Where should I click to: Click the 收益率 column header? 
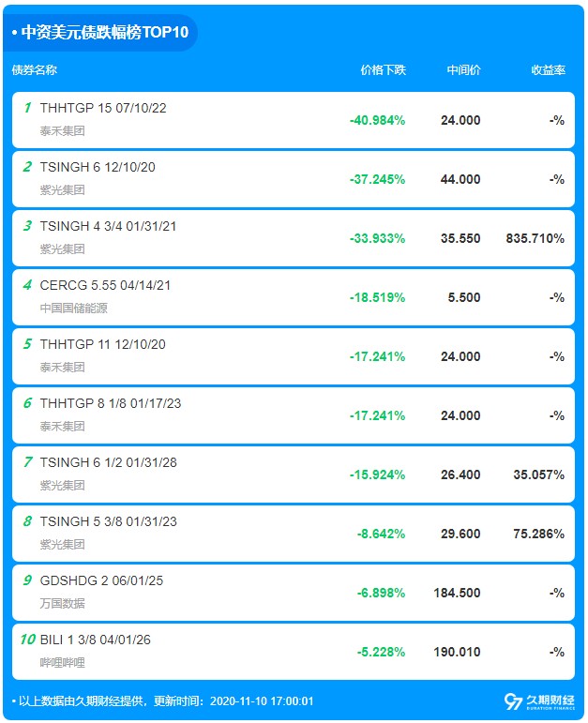click(x=548, y=70)
